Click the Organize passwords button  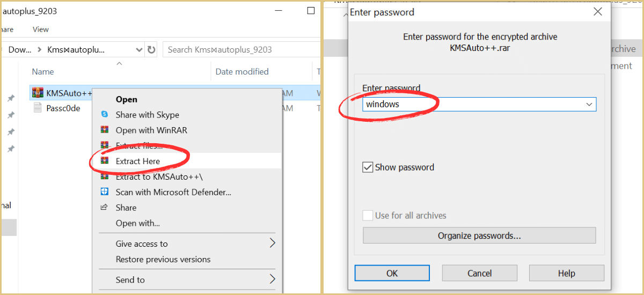(479, 235)
